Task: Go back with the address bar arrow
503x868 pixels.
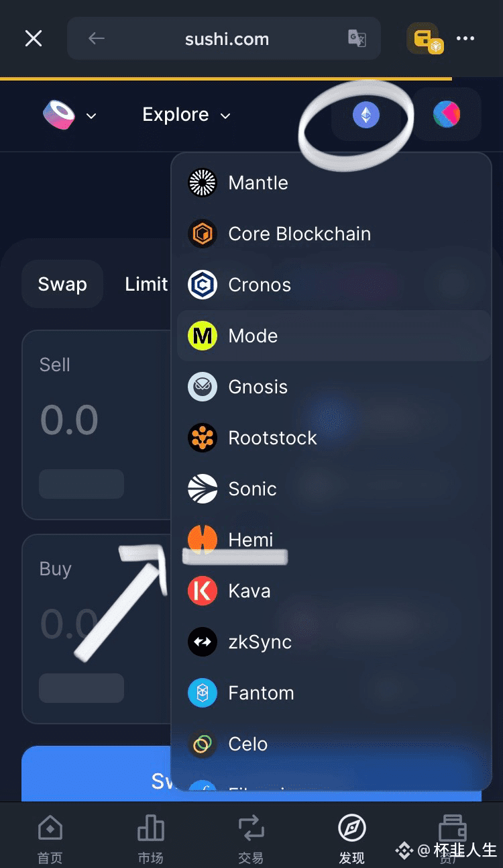Action: coord(97,38)
